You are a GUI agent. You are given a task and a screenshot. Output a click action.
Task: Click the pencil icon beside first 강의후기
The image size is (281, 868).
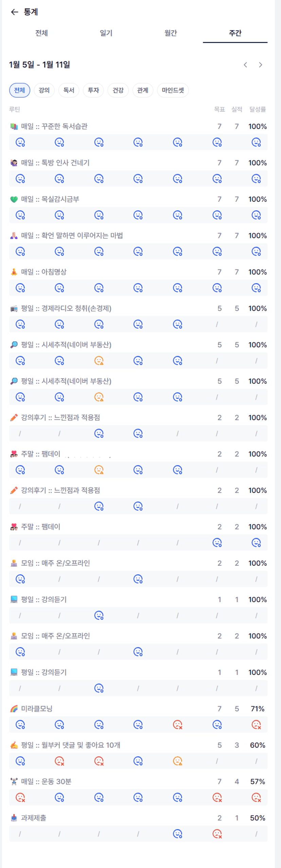click(x=14, y=418)
